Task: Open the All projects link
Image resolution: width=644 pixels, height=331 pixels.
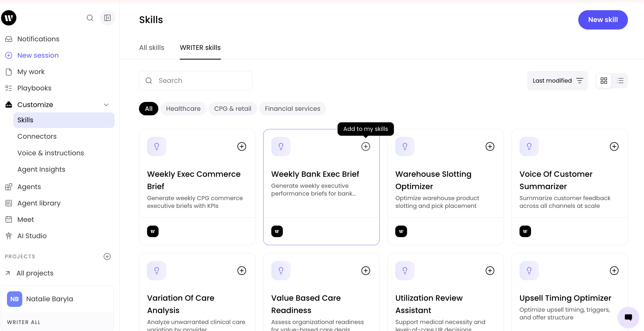Action: pos(35,273)
